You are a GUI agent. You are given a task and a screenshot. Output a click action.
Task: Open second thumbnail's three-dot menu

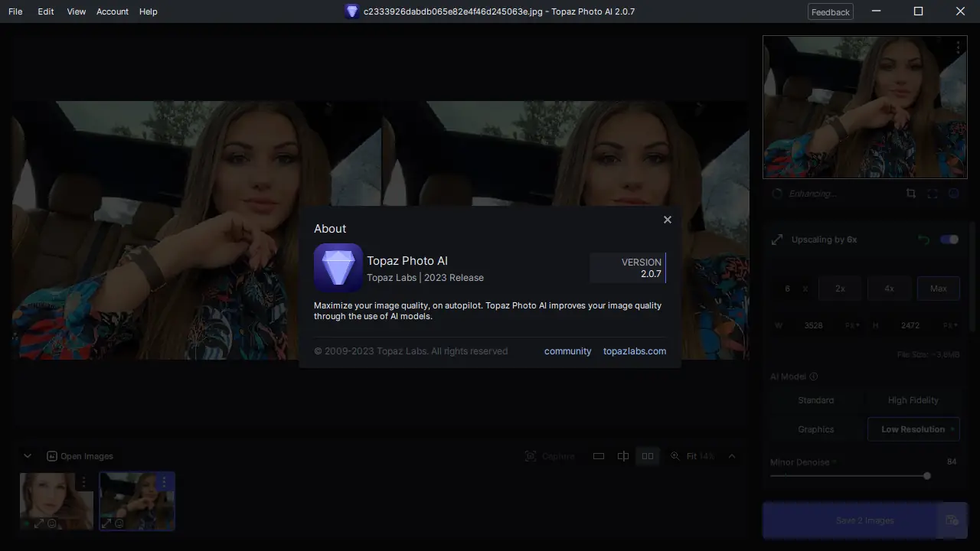pos(164,482)
